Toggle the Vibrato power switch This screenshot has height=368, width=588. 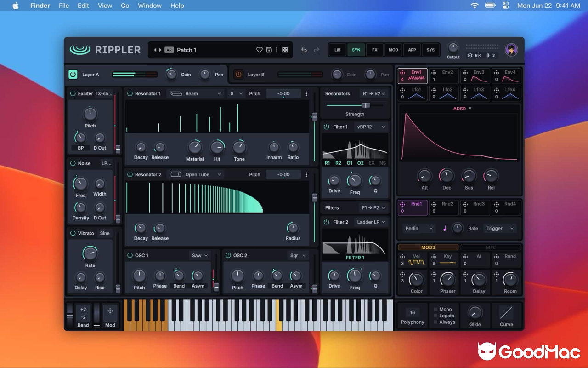pos(73,233)
